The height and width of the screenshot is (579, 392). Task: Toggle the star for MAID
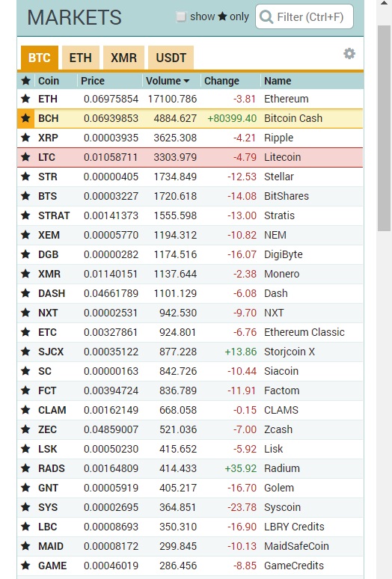[25, 546]
